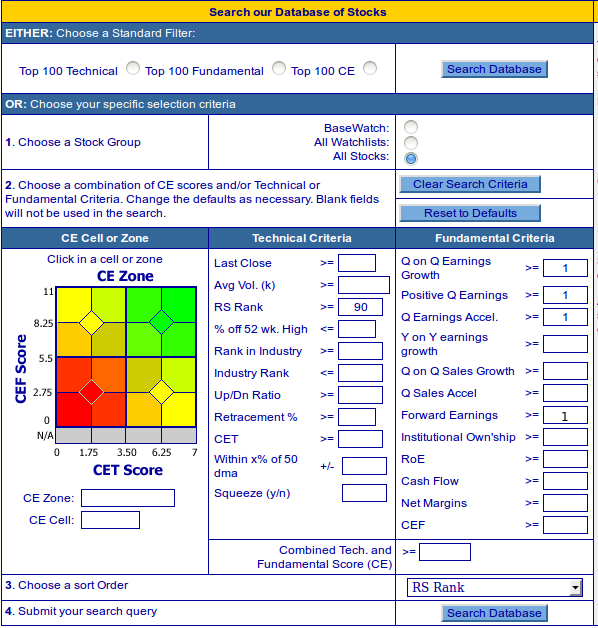Click the Positive Q Earnings field
Image resolution: width=598 pixels, height=628 pixels.
pos(565,295)
